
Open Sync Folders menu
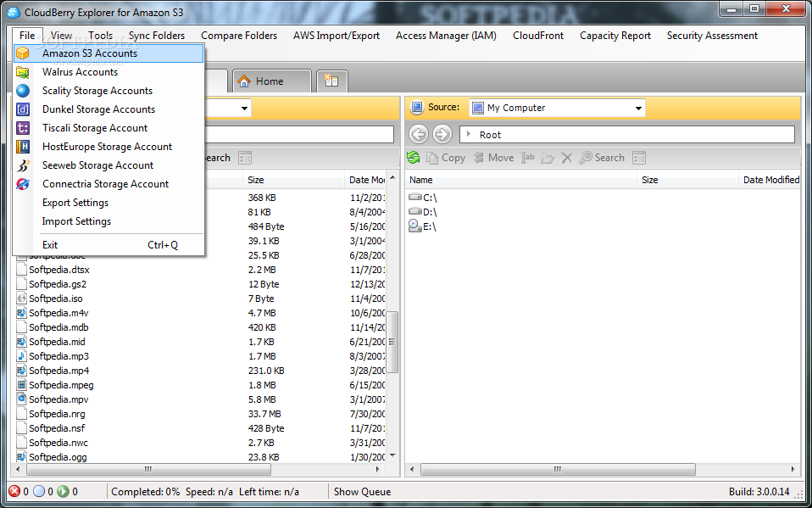coord(157,36)
